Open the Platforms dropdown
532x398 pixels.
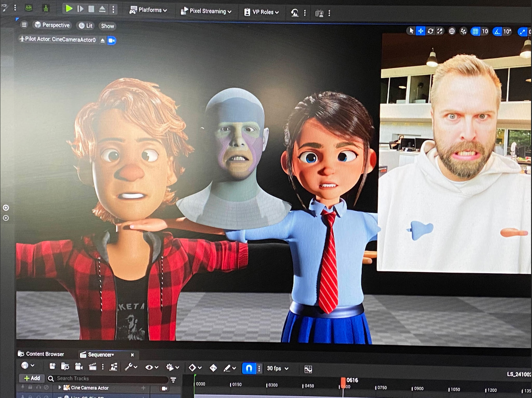coord(148,10)
